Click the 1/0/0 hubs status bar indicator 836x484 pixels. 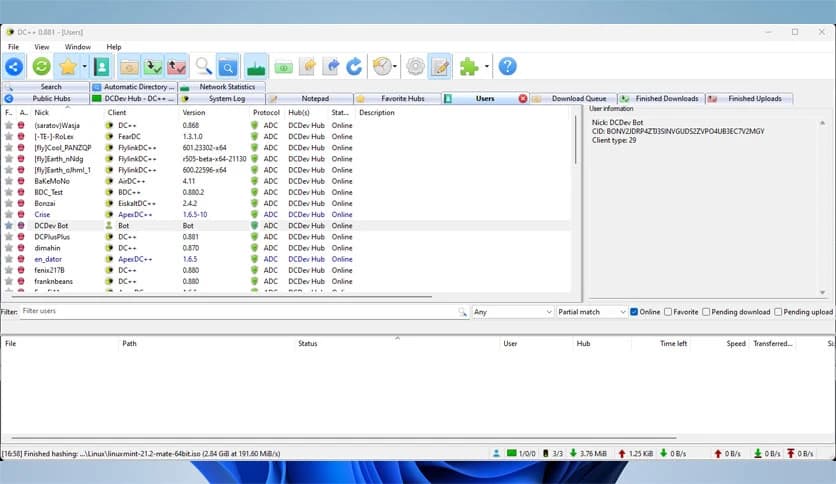tap(521, 454)
